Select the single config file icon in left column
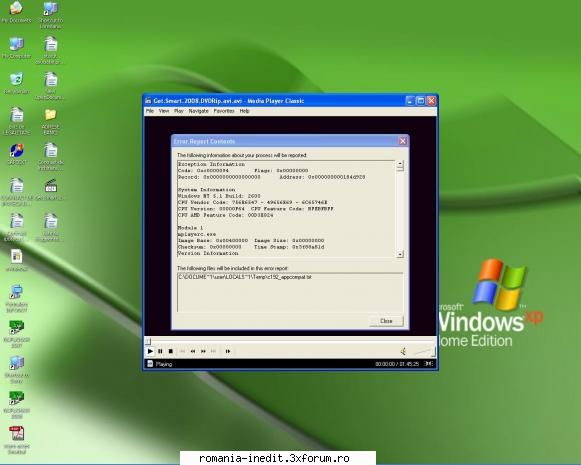Viewport: 581px width, 465px height. 16,261
